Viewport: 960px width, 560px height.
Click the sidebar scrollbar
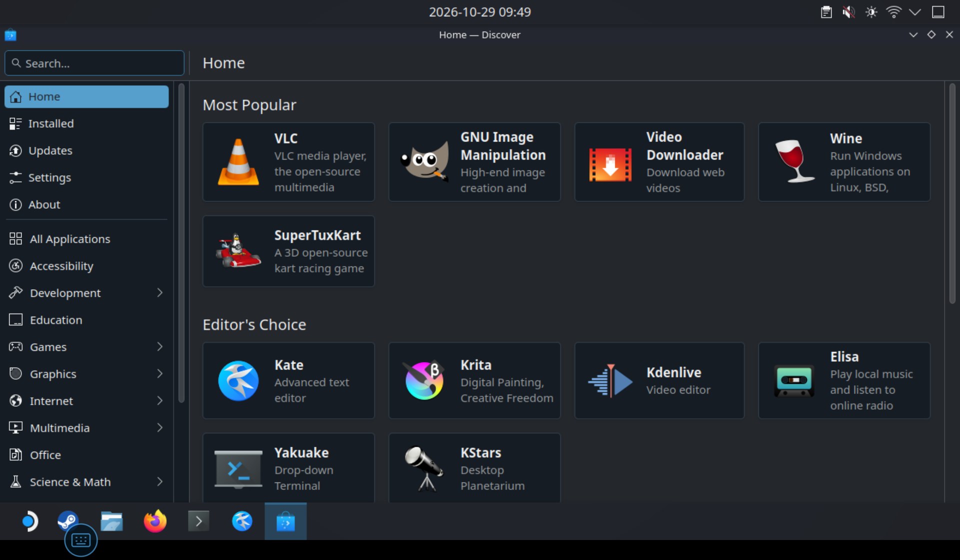[x=181, y=243]
